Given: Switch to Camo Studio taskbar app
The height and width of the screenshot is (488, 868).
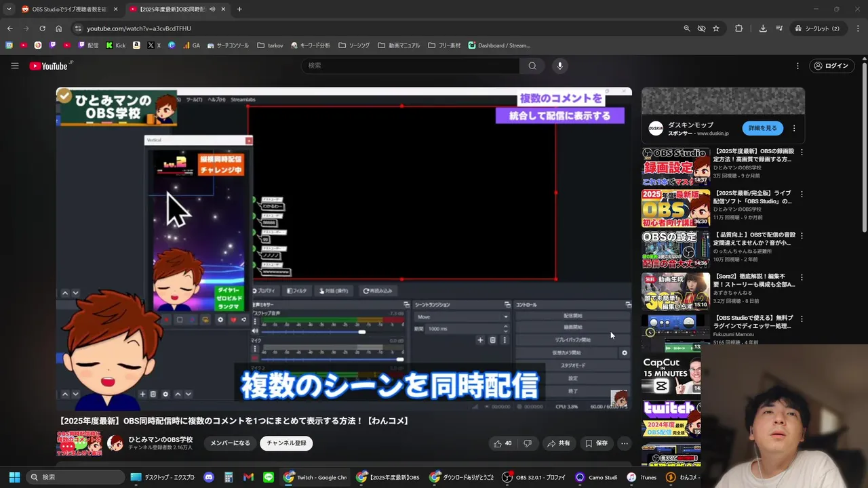Looking at the screenshot, I should click(597, 477).
